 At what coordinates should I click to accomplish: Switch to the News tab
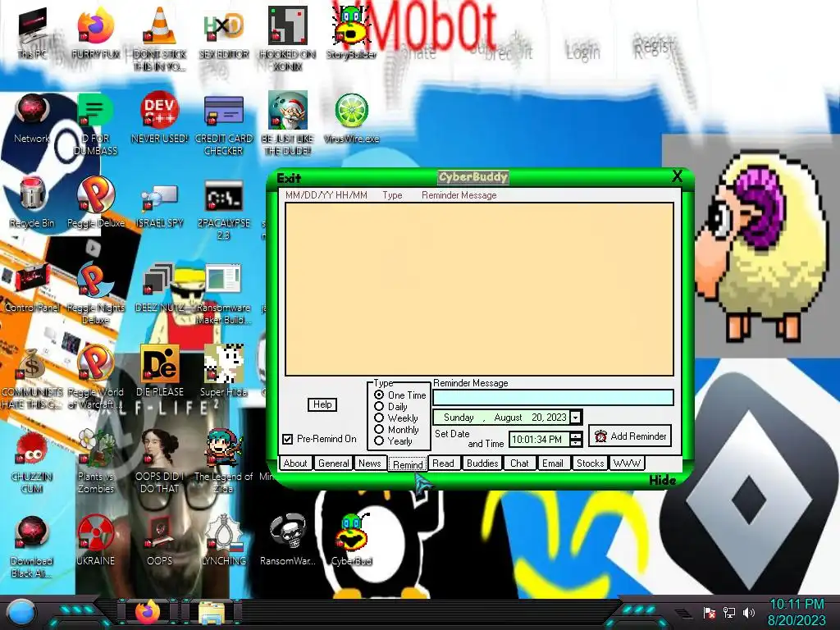[x=370, y=463]
